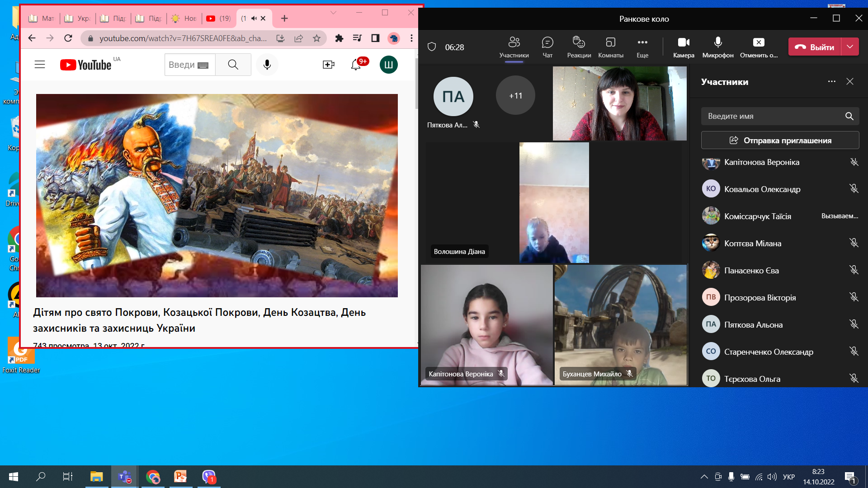Click the Chrome address bar URL
This screenshot has height=488, width=868.
(x=183, y=38)
